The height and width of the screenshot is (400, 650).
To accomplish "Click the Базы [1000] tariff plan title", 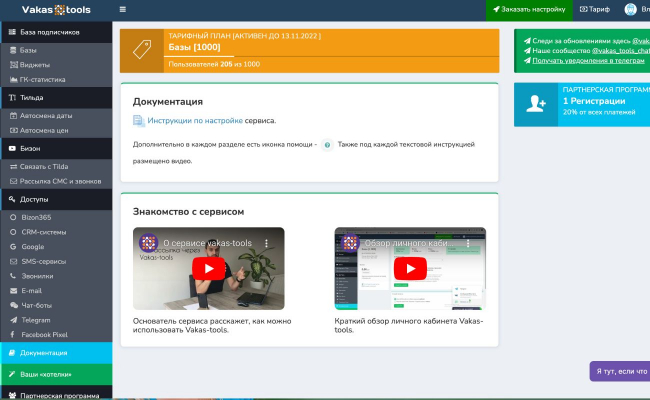I will click(194, 47).
